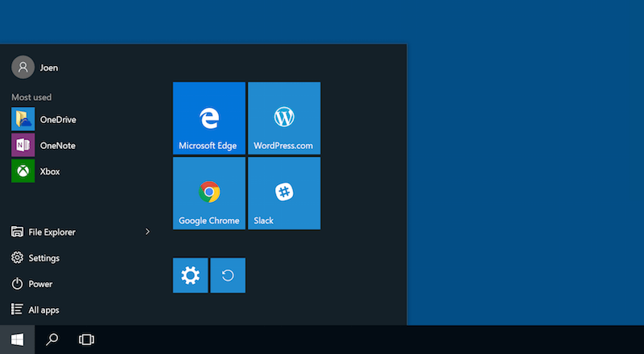644x354 pixels.
Task: Launch the Slack tile
Action: (x=284, y=193)
